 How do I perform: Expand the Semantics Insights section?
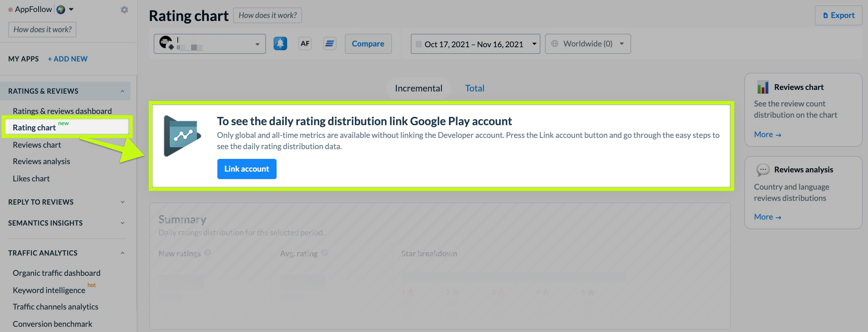(67, 223)
